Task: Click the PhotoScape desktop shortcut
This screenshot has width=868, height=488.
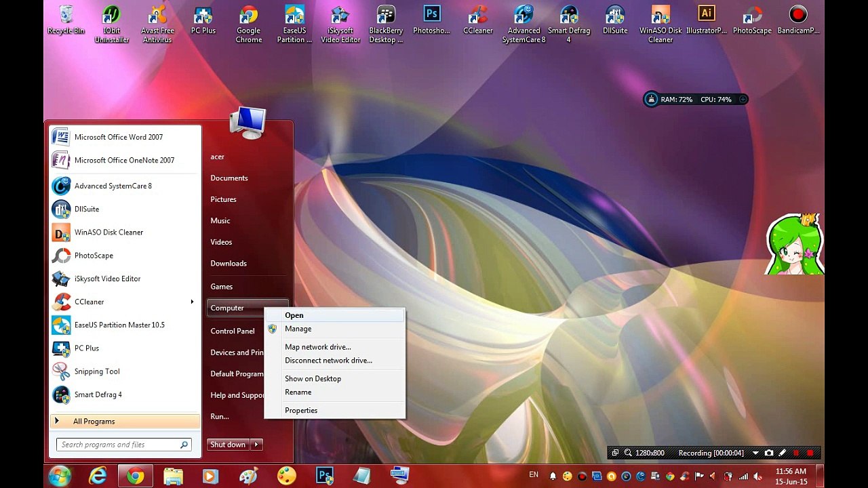Action: pos(752,20)
